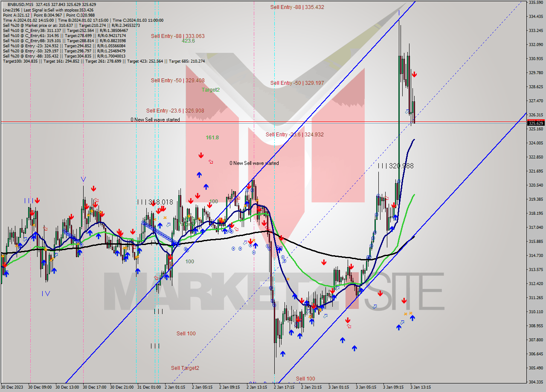This screenshot has height=392, width=546.
Task: Click the '30 Dec 13:00' time axis label
Action: click(x=67, y=388)
